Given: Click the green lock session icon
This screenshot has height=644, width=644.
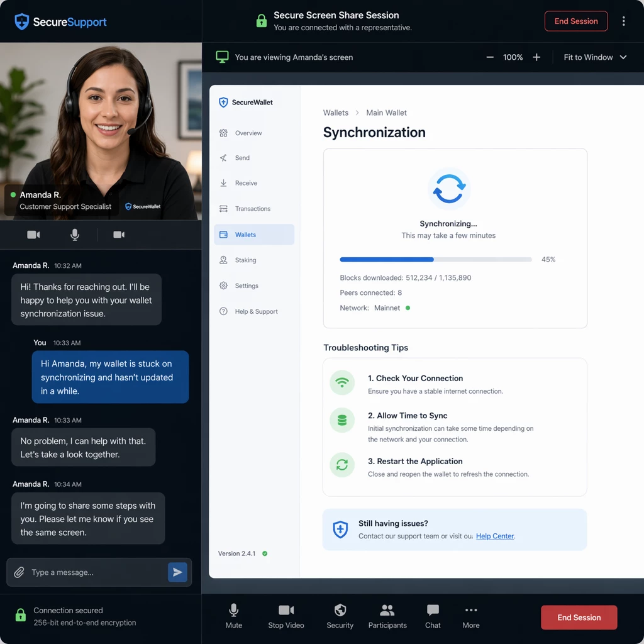Looking at the screenshot, I should click(261, 21).
